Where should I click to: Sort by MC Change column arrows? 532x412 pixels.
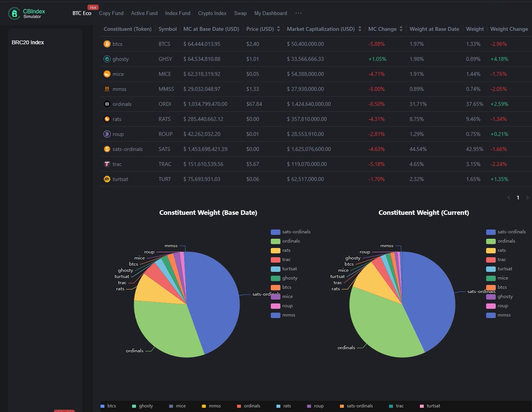pyautogui.click(x=401, y=29)
